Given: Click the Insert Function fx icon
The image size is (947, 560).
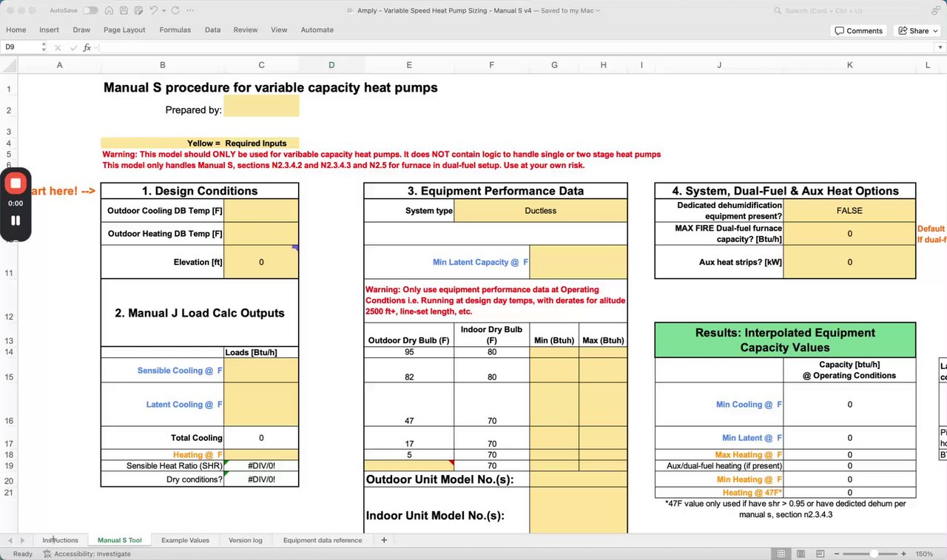Looking at the screenshot, I should 87,47.
